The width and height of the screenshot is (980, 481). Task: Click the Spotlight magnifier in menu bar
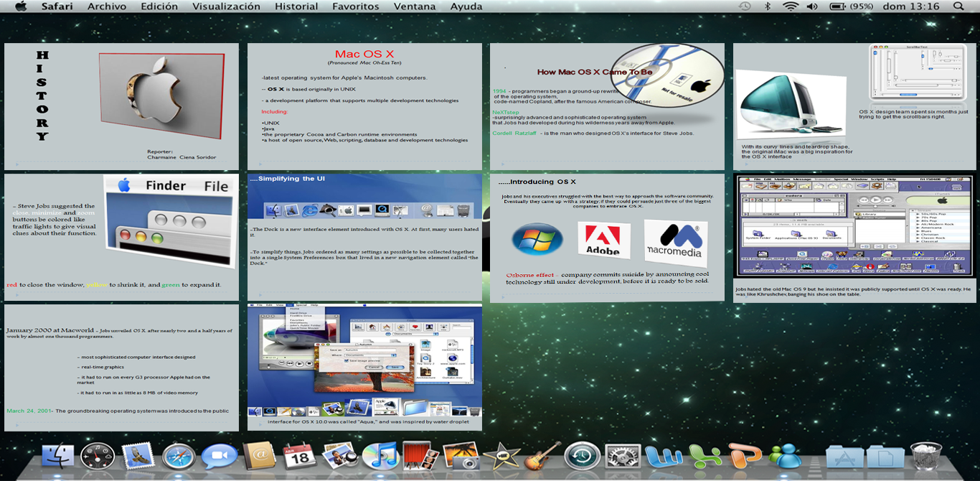pos(958,6)
